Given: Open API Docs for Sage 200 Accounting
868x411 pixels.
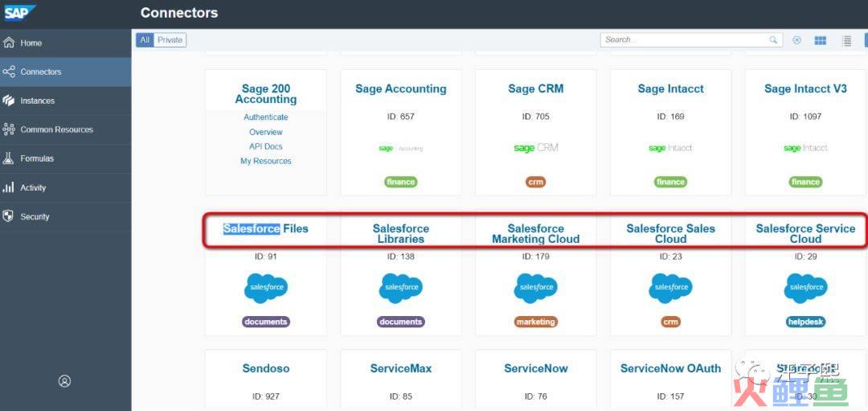Looking at the screenshot, I should click(266, 146).
